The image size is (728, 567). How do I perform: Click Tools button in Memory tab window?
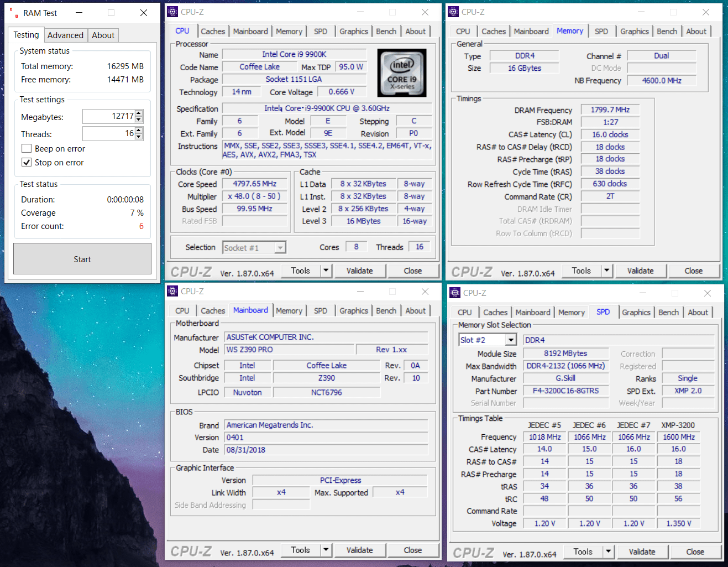tap(582, 271)
